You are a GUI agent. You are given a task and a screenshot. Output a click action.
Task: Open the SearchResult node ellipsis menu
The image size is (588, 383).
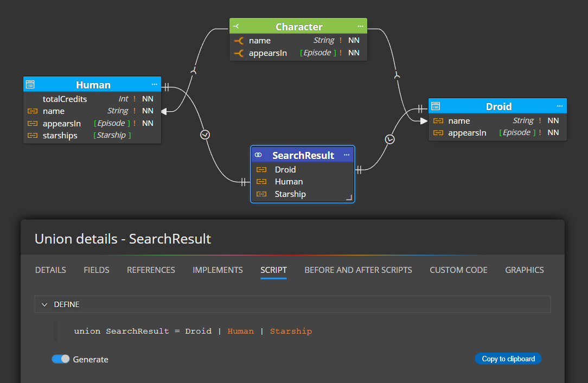(x=347, y=155)
